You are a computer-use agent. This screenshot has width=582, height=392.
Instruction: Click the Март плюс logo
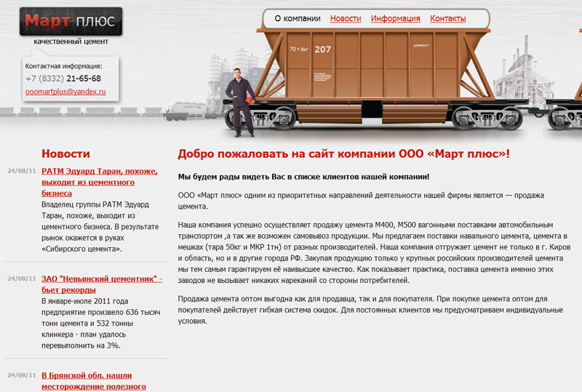70,21
